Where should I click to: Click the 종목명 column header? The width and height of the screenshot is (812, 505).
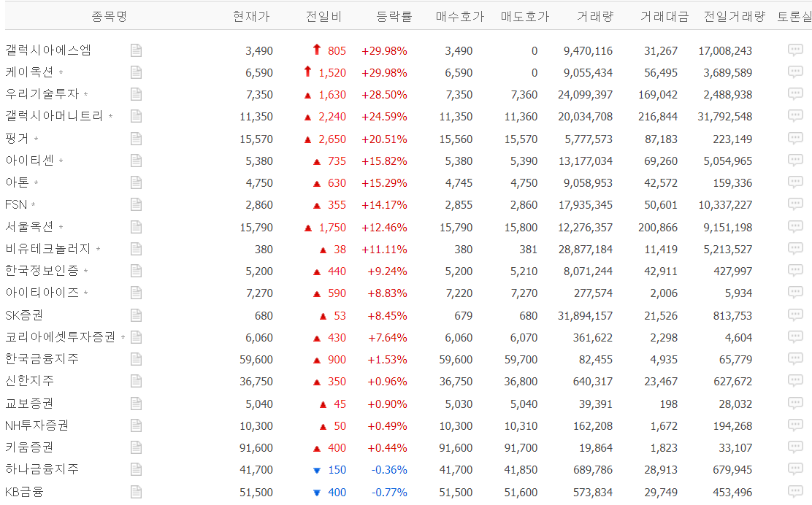point(110,17)
